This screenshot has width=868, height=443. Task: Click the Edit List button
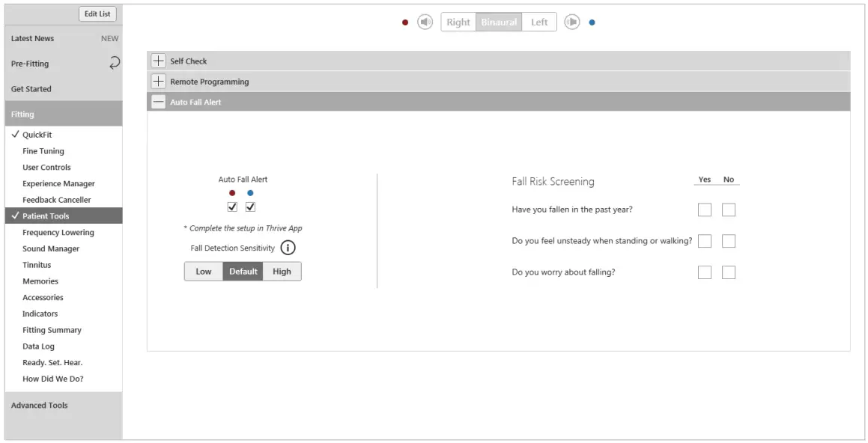[97, 13]
